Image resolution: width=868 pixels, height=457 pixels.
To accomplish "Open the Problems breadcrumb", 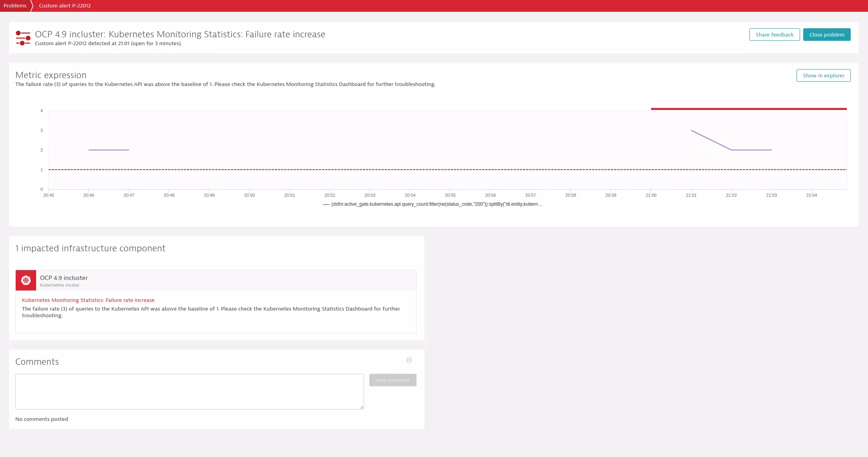I will pyautogui.click(x=15, y=5).
